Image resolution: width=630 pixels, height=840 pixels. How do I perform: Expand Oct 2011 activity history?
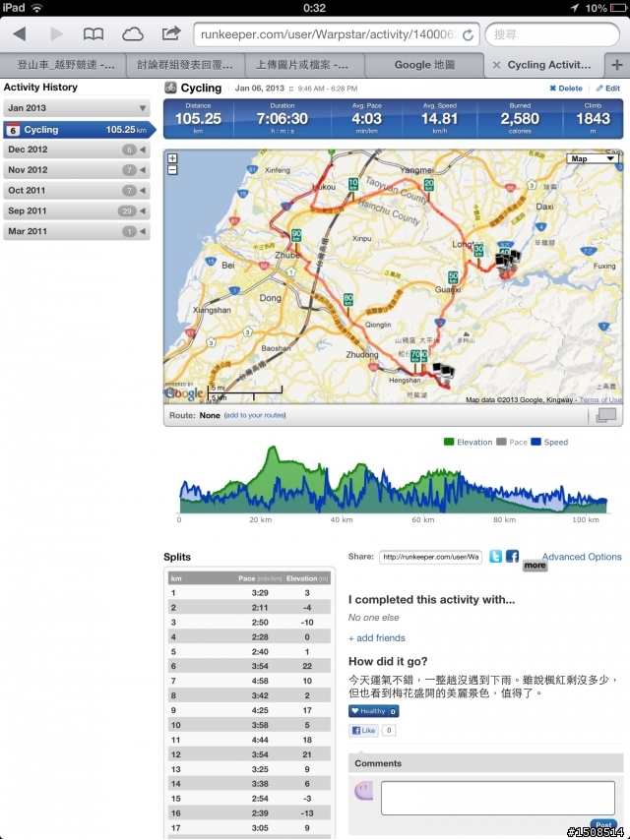click(77, 190)
